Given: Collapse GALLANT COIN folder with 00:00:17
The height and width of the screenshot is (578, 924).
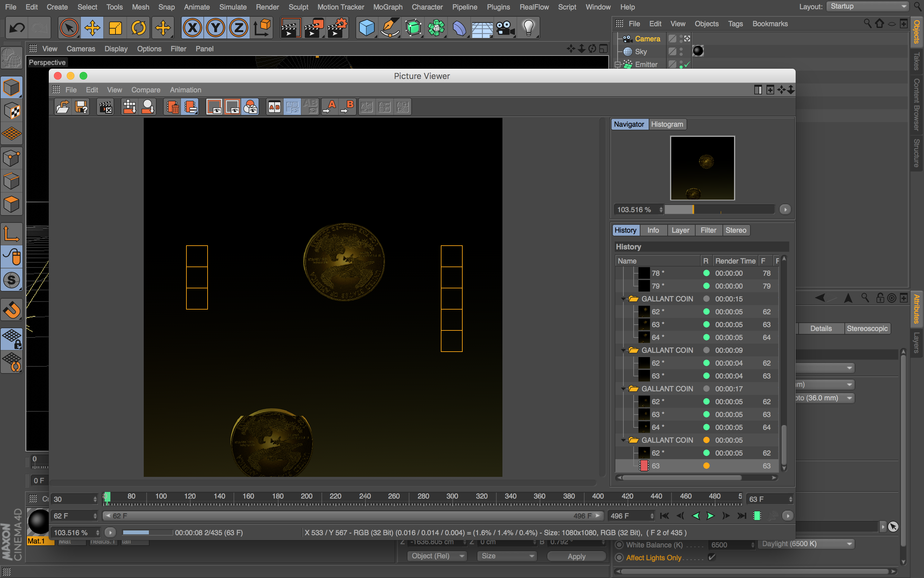Looking at the screenshot, I should [623, 389].
